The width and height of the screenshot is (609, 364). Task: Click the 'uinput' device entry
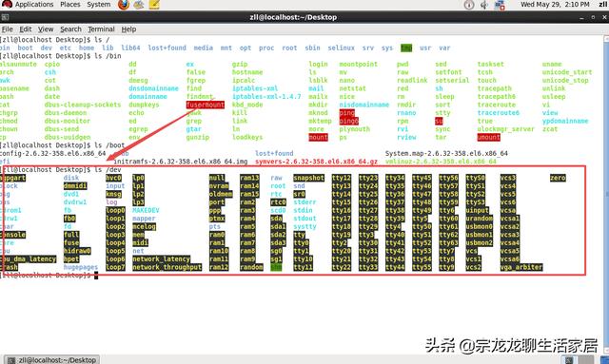pyautogui.click(x=478, y=210)
